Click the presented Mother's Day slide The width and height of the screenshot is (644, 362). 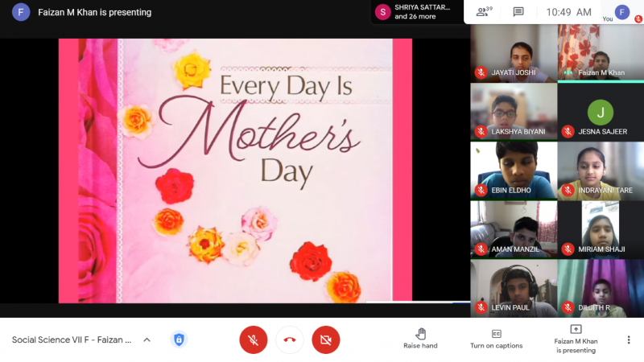[x=235, y=171]
